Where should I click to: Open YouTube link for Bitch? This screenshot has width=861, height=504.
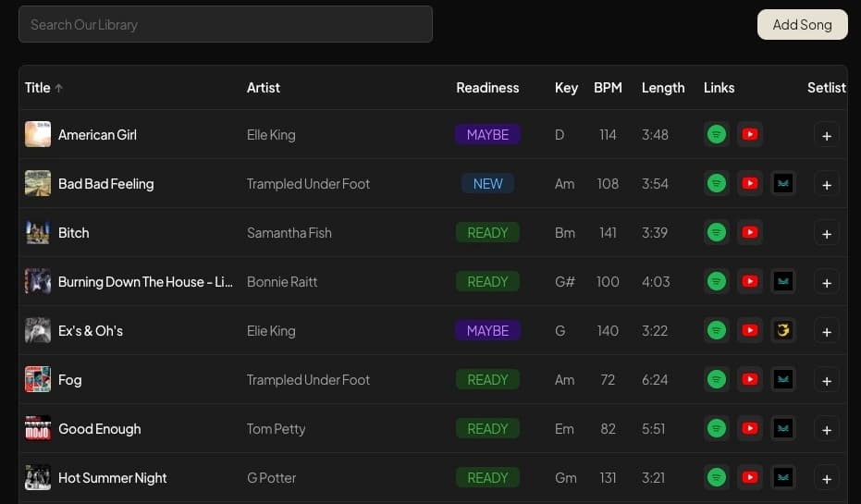click(749, 232)
